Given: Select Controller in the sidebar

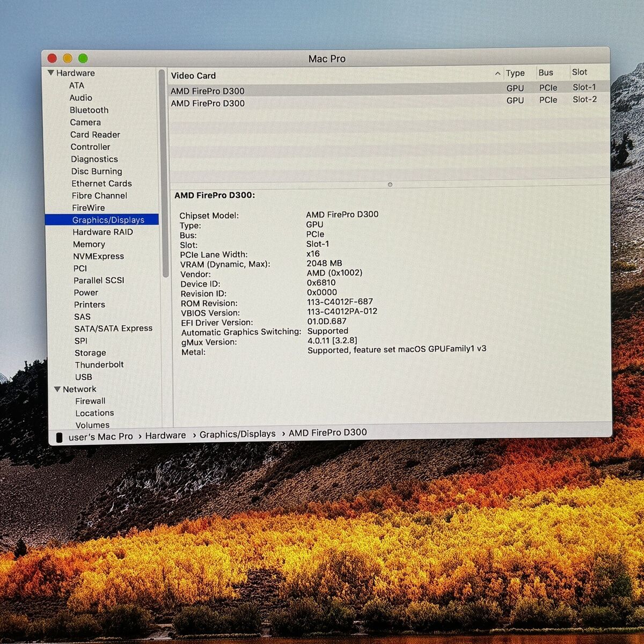Looking at the screenshot, I should (x=90, y=147).
